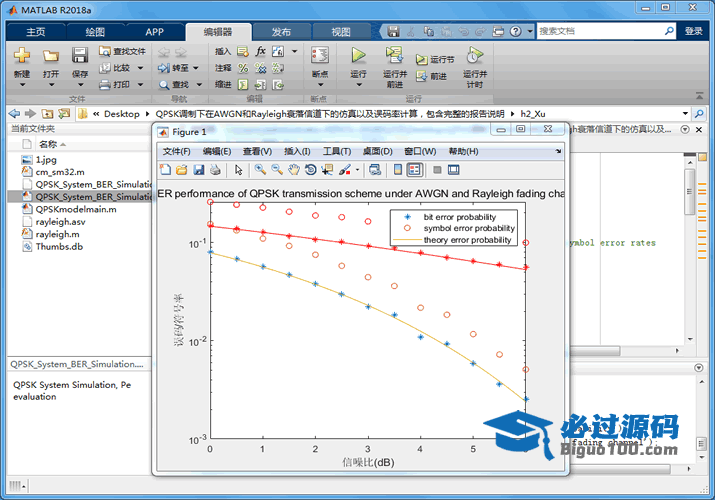Click Print icon in Figure toolbar

215,170
